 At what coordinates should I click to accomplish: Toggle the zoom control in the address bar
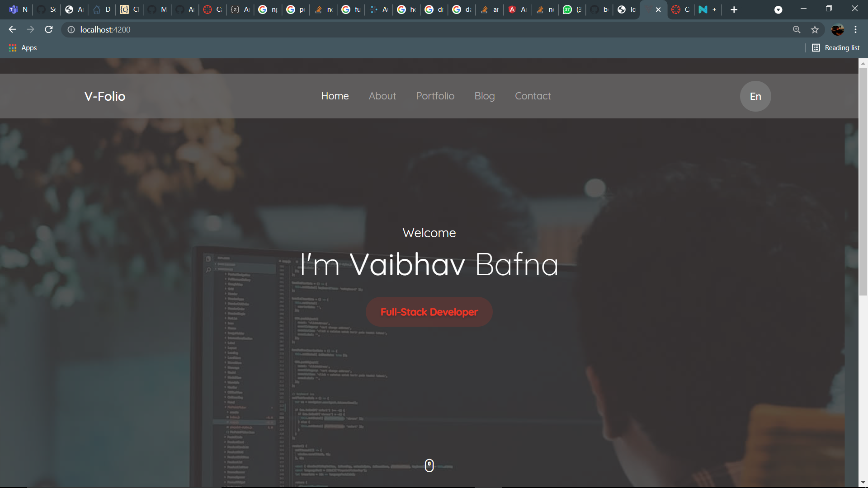(x=797, y=29)
